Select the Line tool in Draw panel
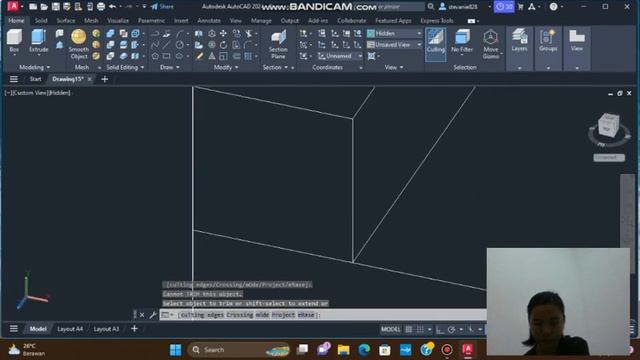640x360 pixels. pyautogui.click(x=167, y=45)
